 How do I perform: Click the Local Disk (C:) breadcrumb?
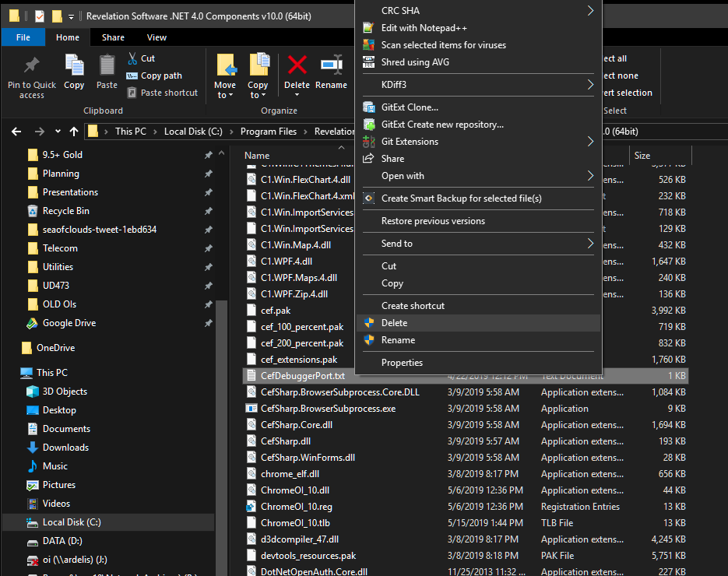coord(193,132)
